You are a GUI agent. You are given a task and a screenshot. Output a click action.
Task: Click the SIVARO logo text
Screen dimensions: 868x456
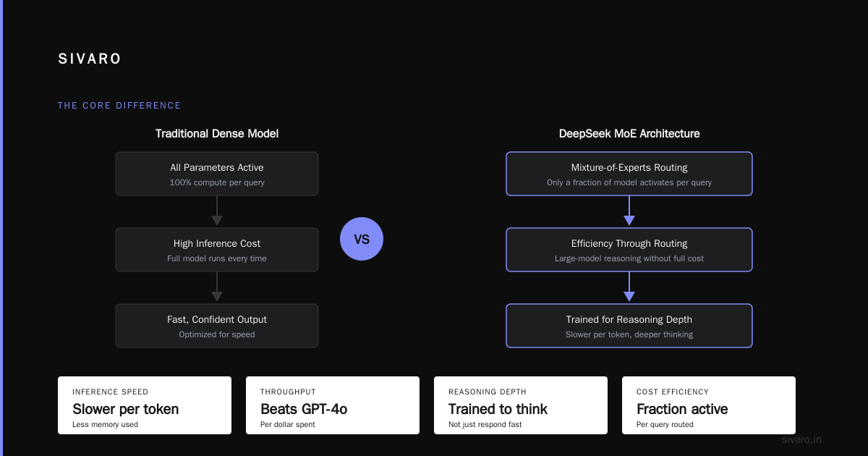90,59
